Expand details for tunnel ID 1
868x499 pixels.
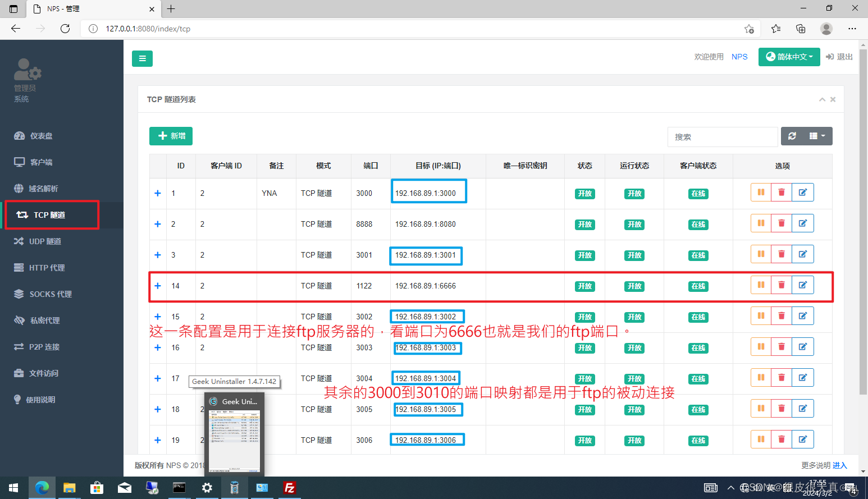(x=157, y=193)
